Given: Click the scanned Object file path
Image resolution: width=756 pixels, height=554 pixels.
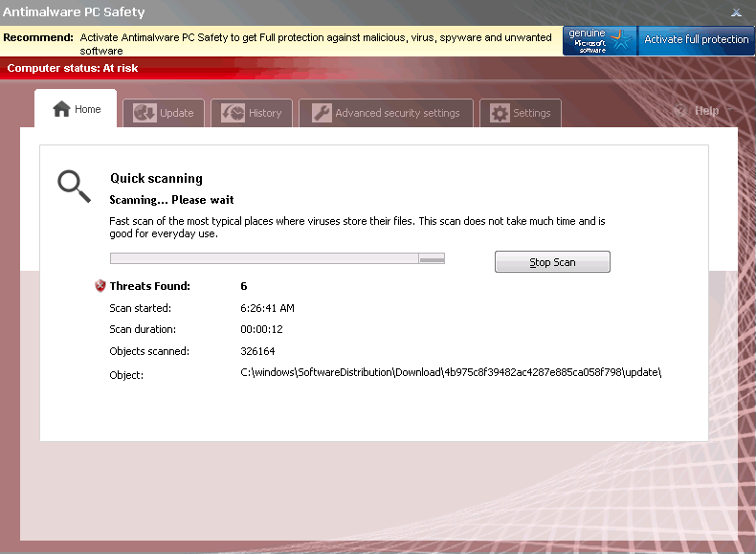Looking at the screenshot, I should [451, 372].
